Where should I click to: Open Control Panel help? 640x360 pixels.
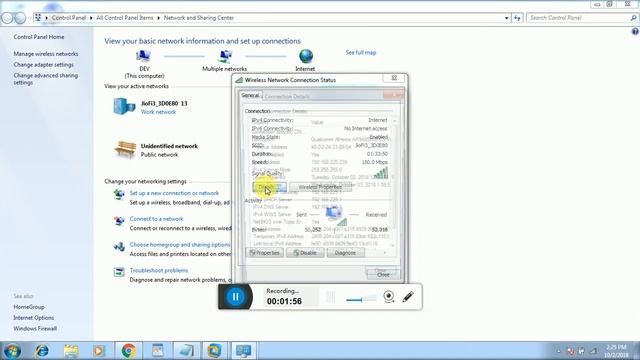pyautogui.click(x=635, y=31)
